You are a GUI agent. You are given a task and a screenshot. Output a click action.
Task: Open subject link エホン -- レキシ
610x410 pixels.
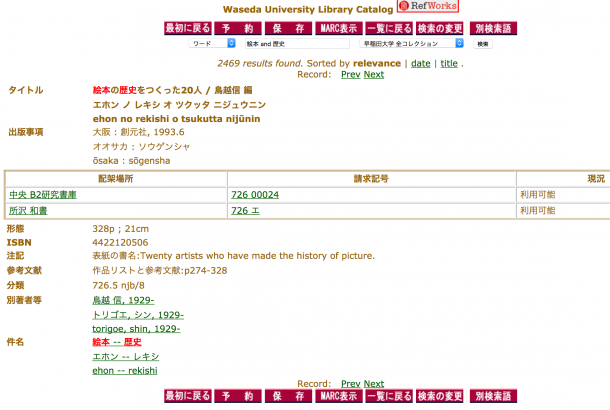(x=126, y=356)
